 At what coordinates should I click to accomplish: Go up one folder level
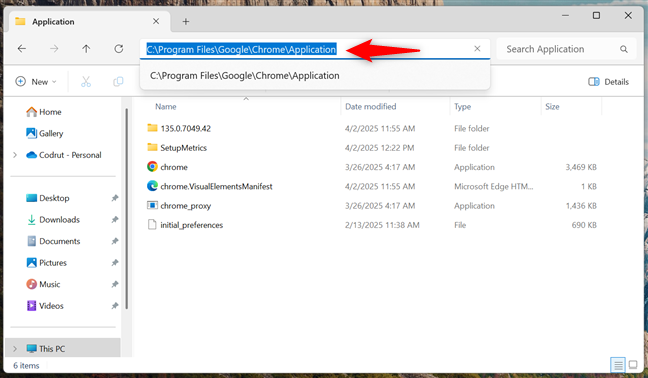pyautogui.click(x=86, y=49)
